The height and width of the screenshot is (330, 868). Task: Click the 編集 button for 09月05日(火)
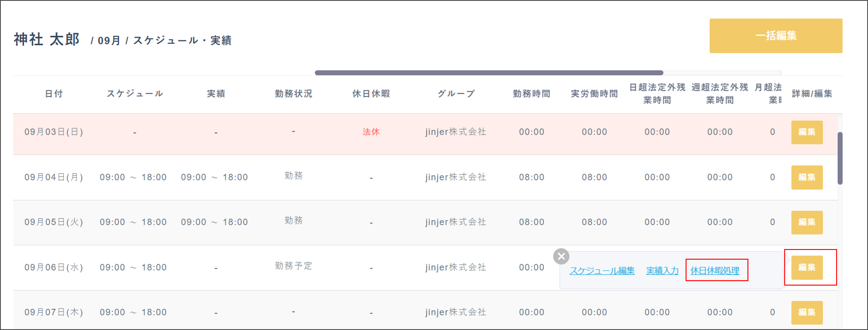(807, 222)
